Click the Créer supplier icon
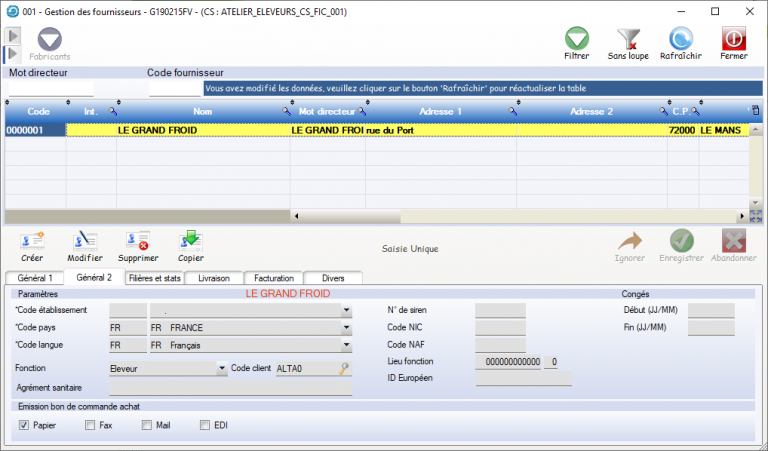 [32, 241]
